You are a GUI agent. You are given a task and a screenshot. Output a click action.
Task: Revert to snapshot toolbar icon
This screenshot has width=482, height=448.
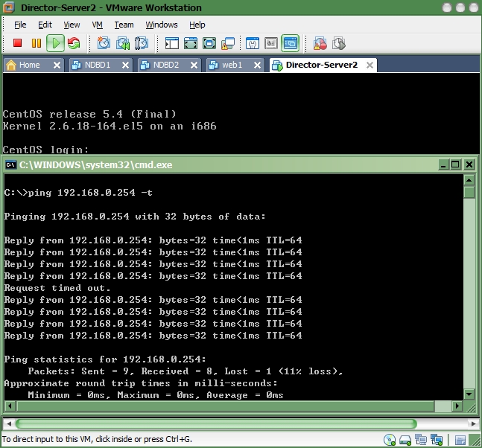click(123, 43)
